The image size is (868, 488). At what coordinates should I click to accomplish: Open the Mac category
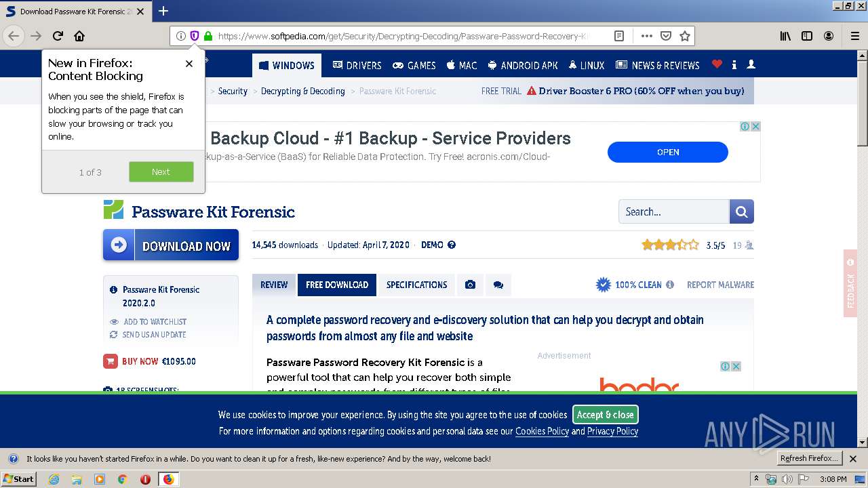(462, 66)
